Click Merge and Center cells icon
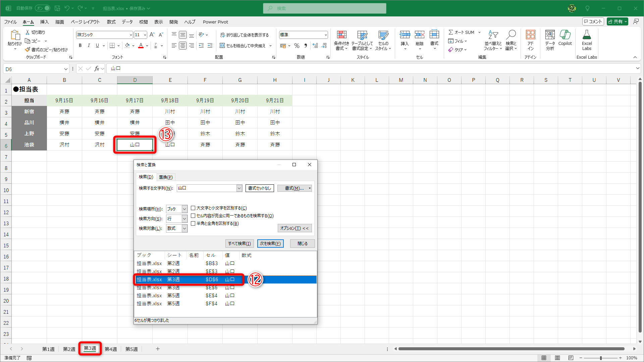Image resolution: width=644 pixels, height=362 pixels. pyautogui.click(x=222, y=46)
